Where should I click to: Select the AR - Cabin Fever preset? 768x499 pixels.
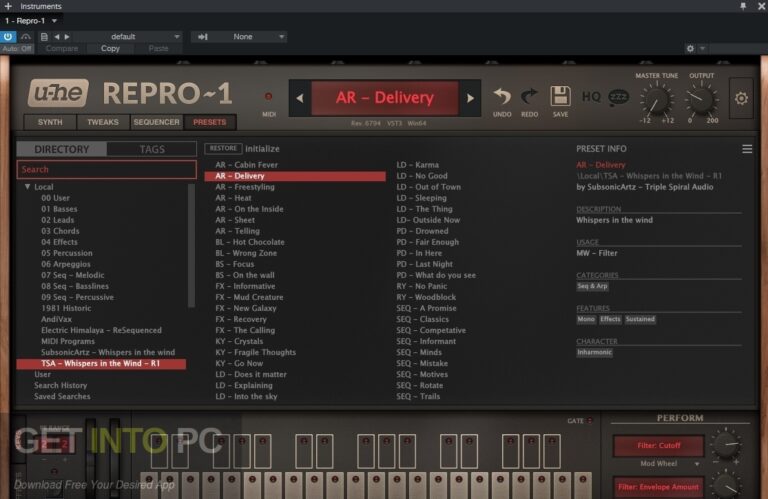246,165
